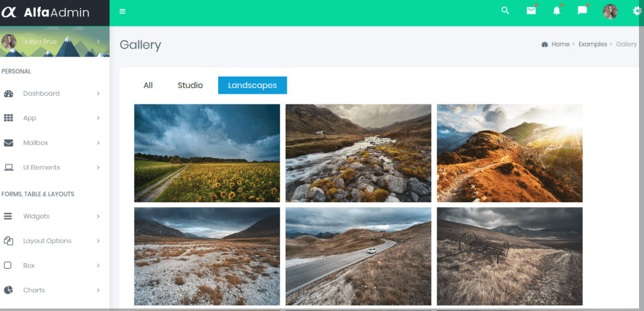
Task: Click the AlfaAdmin alpha logo icon
Action: [9, 13]
